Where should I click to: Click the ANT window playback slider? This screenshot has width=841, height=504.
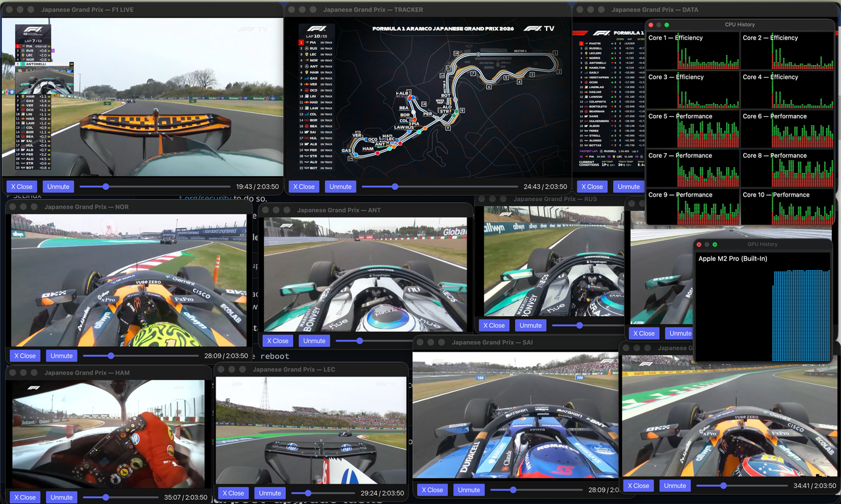click(373, 340)
